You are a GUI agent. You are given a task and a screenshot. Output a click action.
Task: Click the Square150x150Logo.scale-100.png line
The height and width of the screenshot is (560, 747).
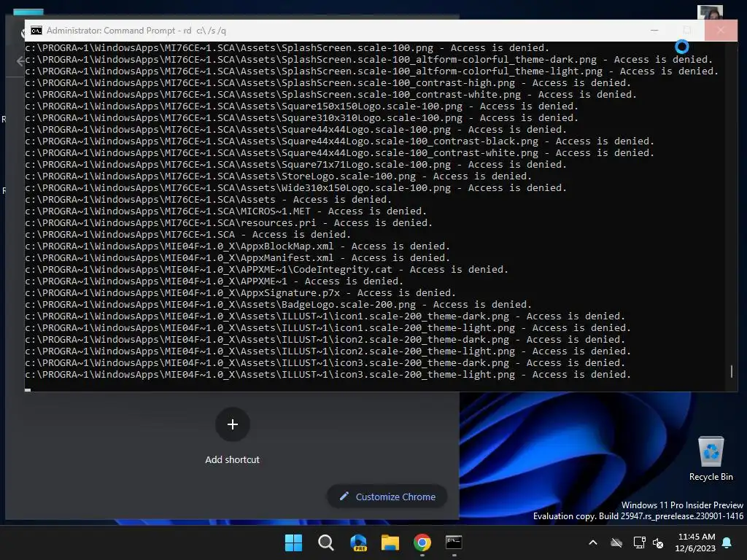point(302,106)
